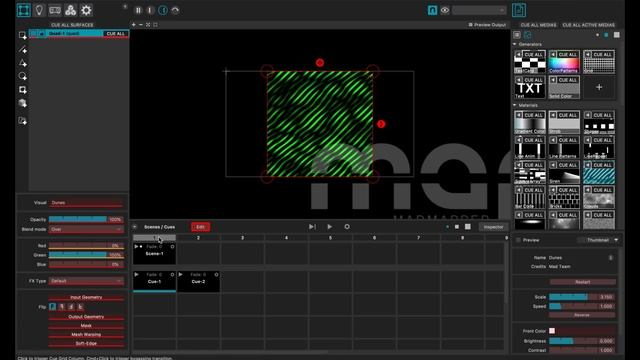
Task: Add a new 3D object surface
Action: tap(22, 103)
